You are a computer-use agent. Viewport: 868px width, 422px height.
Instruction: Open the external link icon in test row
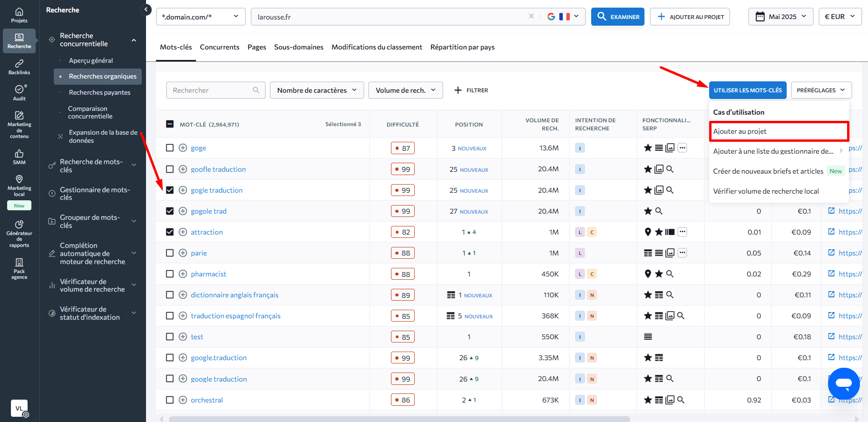pos(831,336)
